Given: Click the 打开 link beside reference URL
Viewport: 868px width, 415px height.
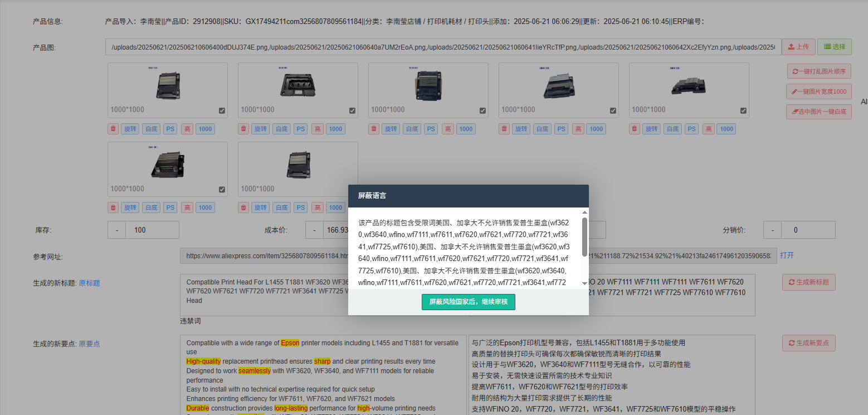Looking at the screenshot, I should (x=787, y=255).
